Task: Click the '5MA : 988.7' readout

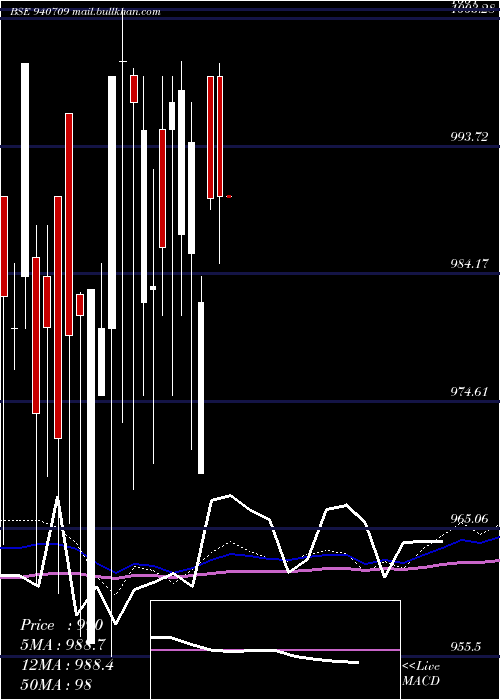Action: tap(63, 645)
